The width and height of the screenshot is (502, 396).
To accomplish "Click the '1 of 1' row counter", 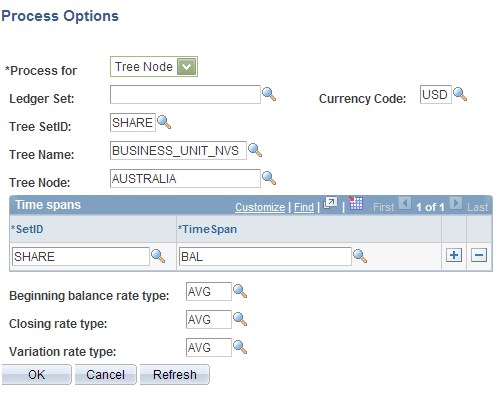I will tap(430, 207).
